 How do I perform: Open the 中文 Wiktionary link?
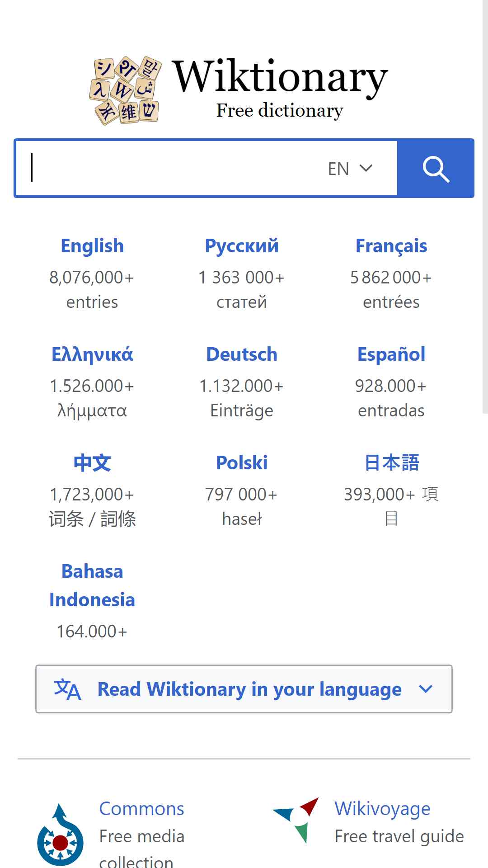[92, 463]
